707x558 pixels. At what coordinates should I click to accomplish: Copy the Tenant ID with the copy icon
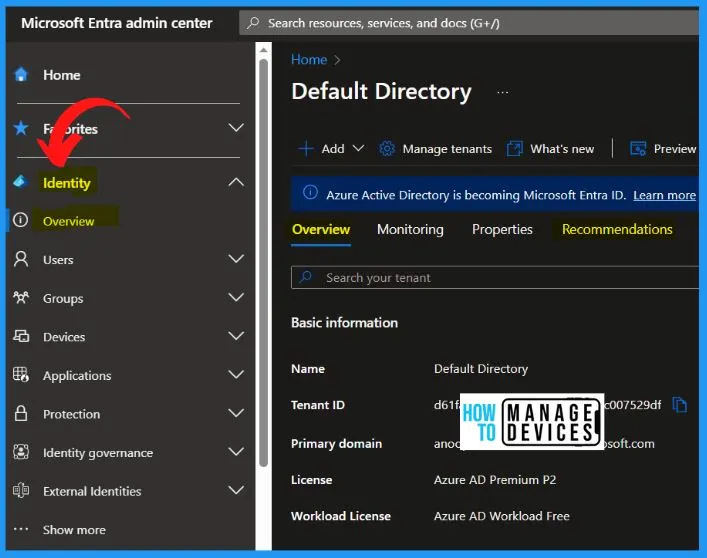click(x=679, y=404)
